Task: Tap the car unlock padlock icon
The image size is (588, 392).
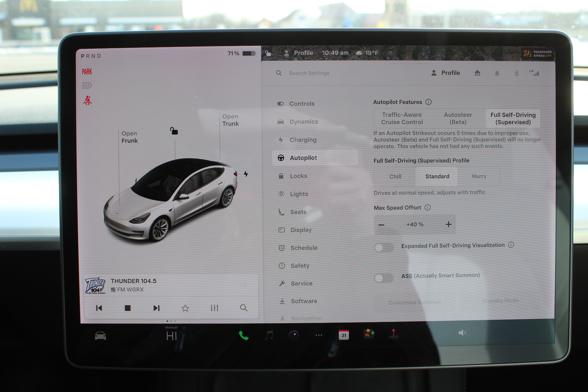Action: coord(174,131)
